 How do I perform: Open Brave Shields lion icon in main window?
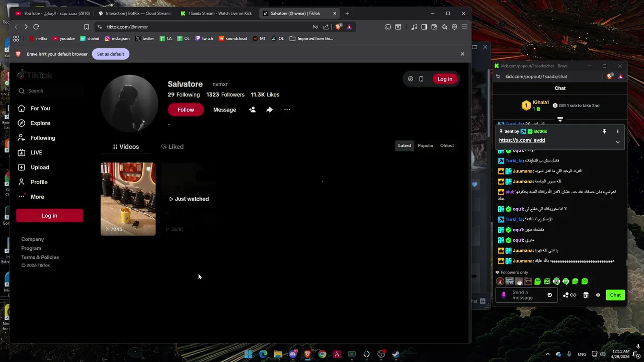point(339,27)
